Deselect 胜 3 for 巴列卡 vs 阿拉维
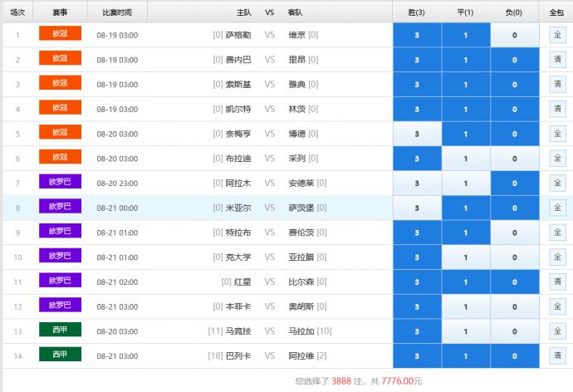573x392 pixels. tap(417, 355)
